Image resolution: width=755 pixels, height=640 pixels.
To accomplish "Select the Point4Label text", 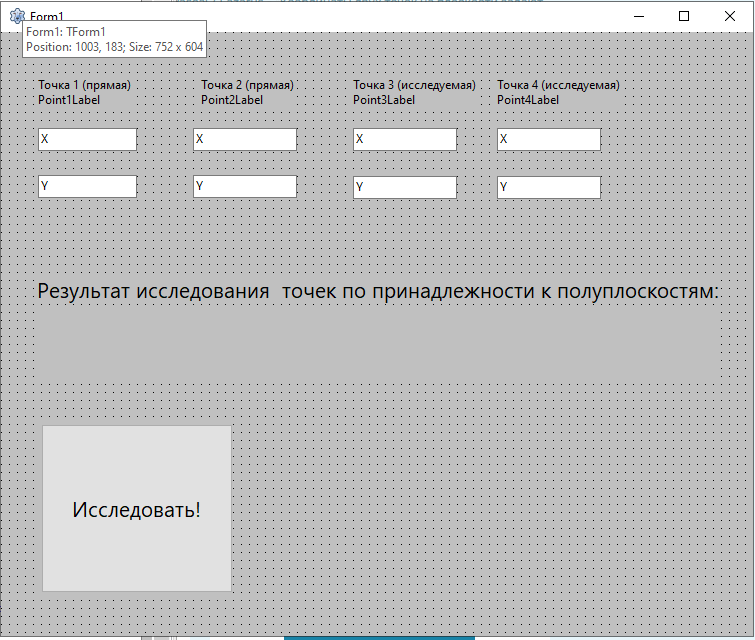I will pos(528,100).
